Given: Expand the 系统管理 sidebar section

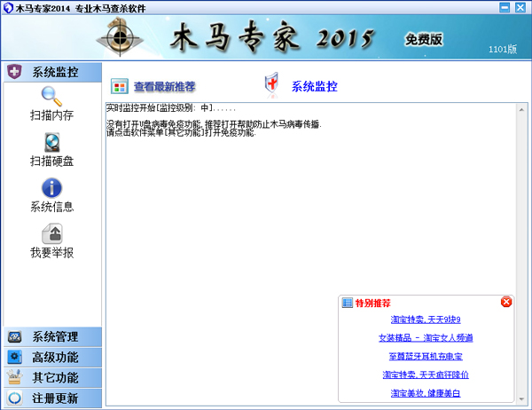Looking at the screenshot, I should coord(52,337).
